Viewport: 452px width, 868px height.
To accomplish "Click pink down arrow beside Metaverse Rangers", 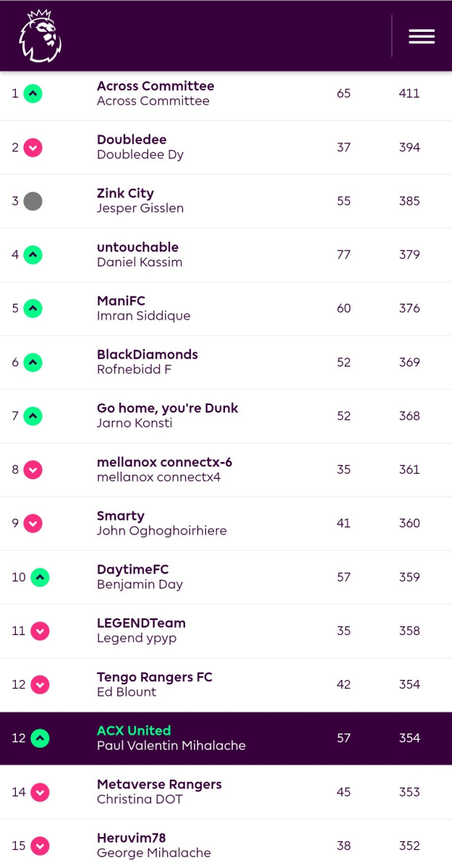I will [x=40, y=792].
